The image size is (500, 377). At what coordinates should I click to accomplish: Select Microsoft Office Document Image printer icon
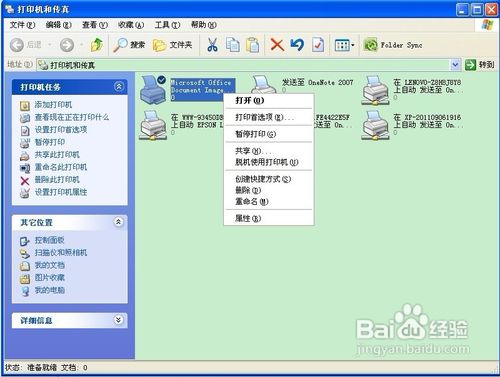click(153, 89)
